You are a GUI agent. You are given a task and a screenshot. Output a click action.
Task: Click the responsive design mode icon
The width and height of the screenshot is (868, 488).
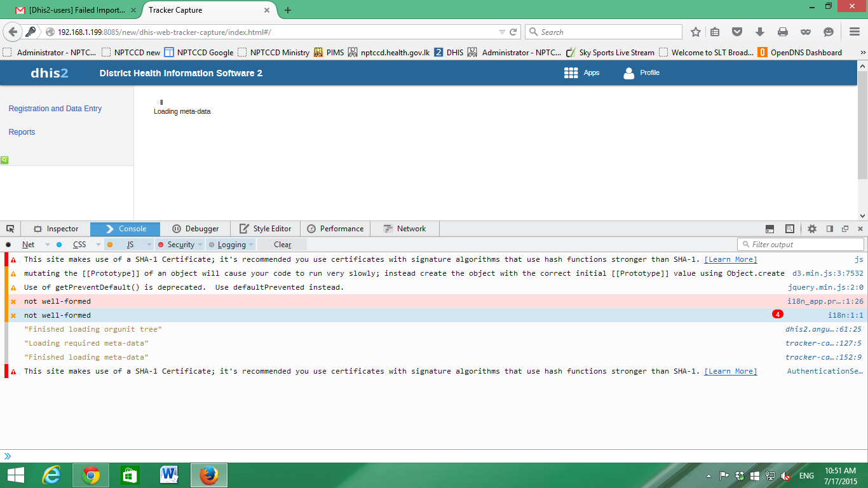click(x=790, y=229)
